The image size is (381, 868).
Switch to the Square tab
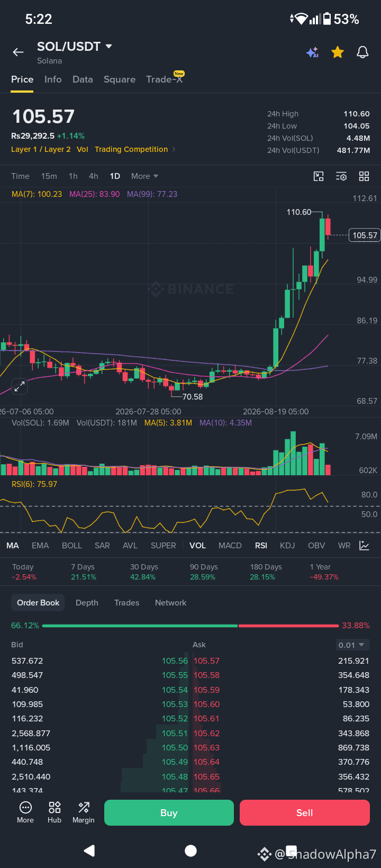120,79
